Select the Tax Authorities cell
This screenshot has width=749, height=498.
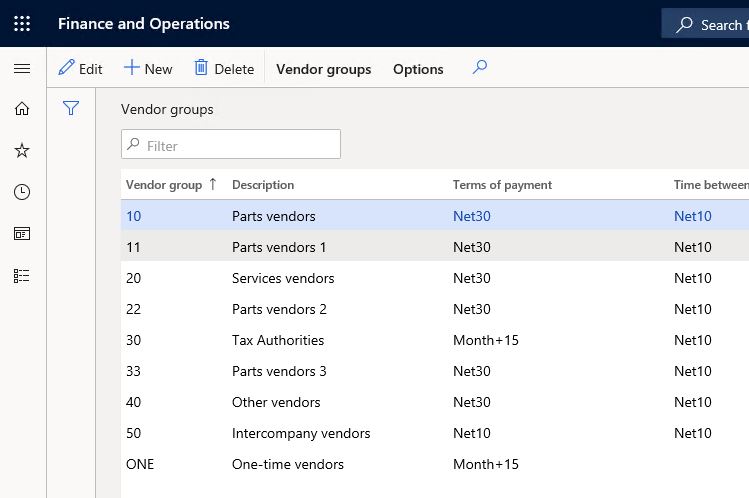tap(278, 340)
